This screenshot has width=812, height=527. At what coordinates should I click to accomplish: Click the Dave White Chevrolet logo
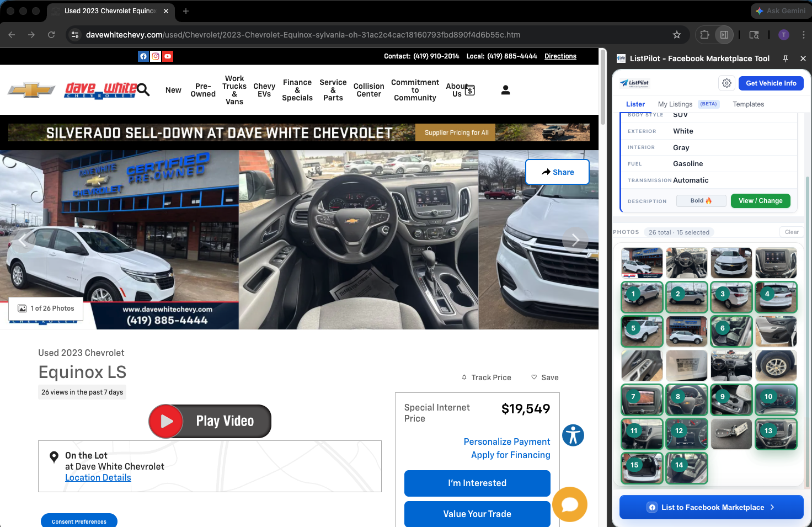(100, 89)
